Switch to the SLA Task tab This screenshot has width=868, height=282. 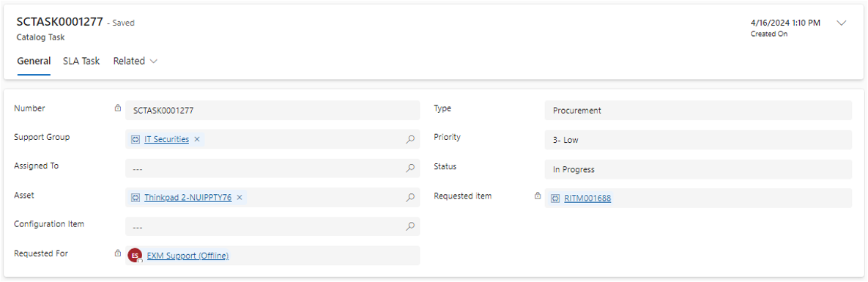[81, 61]
